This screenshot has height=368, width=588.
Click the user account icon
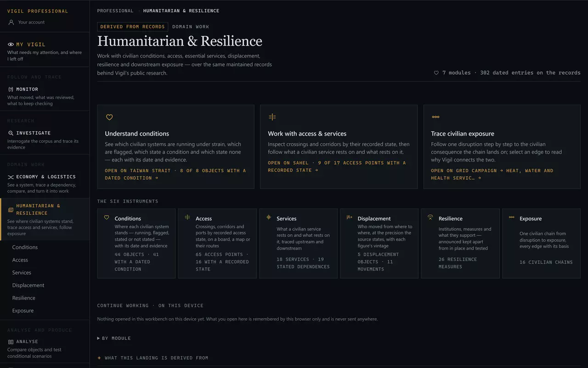click(11, 22)
